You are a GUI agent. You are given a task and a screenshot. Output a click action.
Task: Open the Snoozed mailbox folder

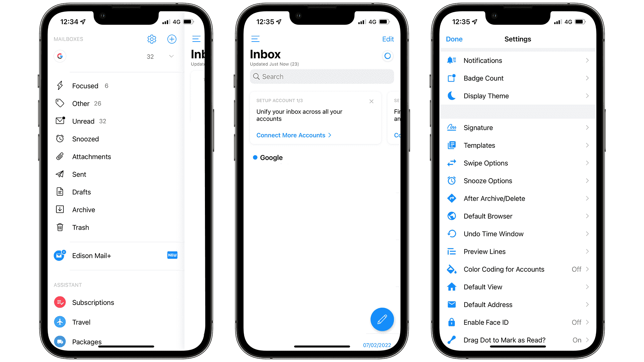click(x=86, y=138)
